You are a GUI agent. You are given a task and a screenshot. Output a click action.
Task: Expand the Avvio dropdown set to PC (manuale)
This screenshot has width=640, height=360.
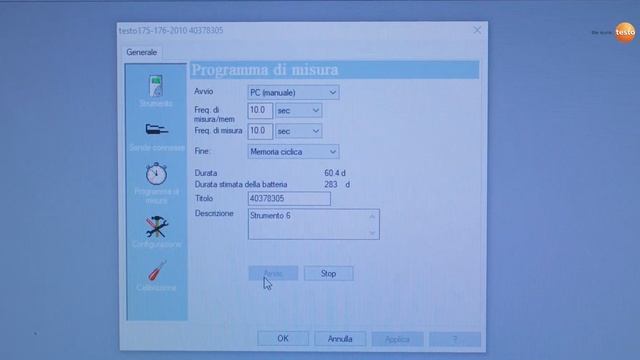click(293, 93)
